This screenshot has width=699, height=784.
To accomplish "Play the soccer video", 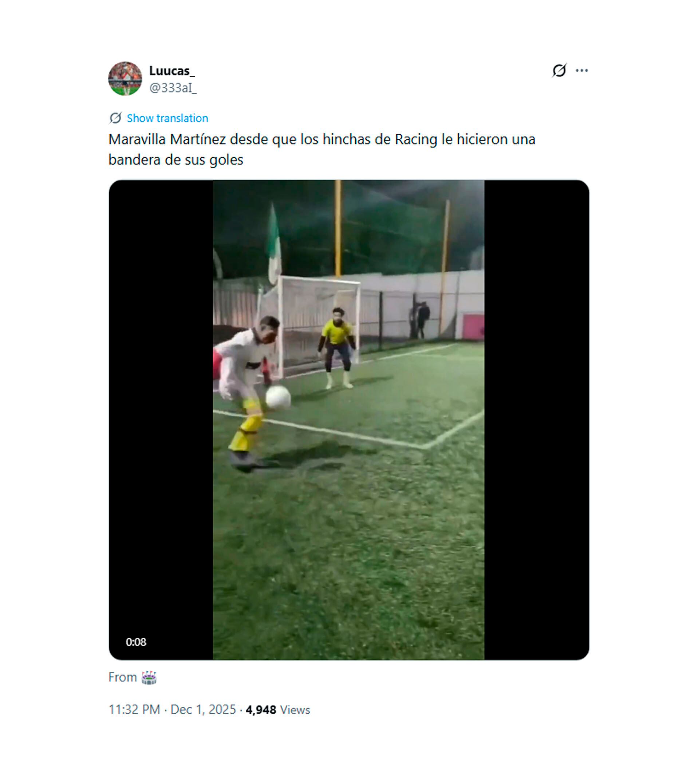I will (349, 420).
